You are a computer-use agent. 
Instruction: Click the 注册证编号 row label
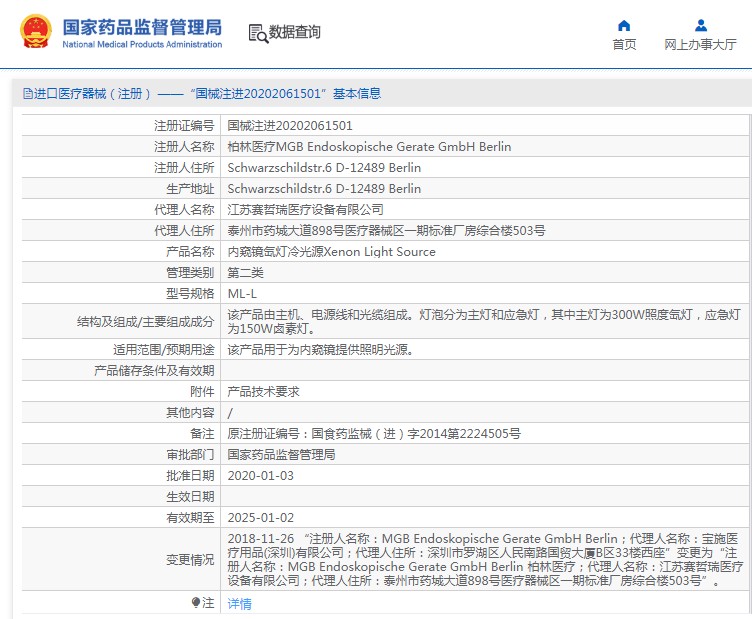(184, 126)
